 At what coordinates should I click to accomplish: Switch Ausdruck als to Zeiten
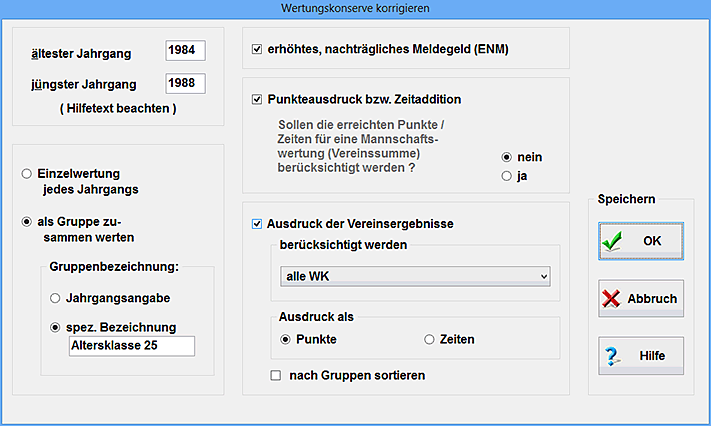430,340
